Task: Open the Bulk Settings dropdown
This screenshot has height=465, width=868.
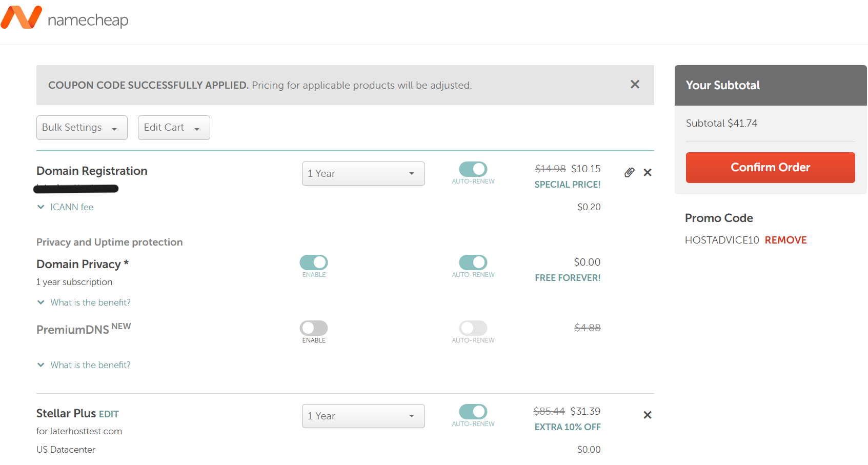Action: tap(82, 128)
